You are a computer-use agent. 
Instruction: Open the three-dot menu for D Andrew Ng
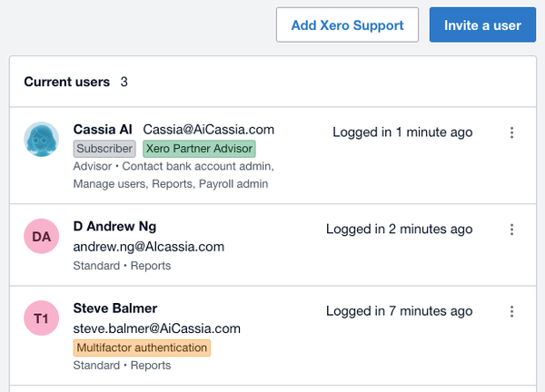pos(511,230)
